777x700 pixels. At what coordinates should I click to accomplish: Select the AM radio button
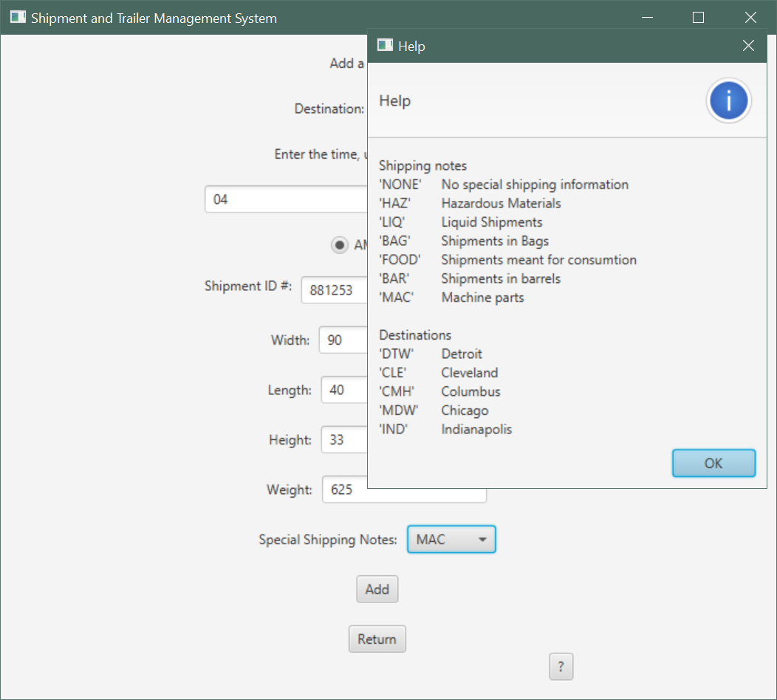pyautogui.click(x=339, y=244)
